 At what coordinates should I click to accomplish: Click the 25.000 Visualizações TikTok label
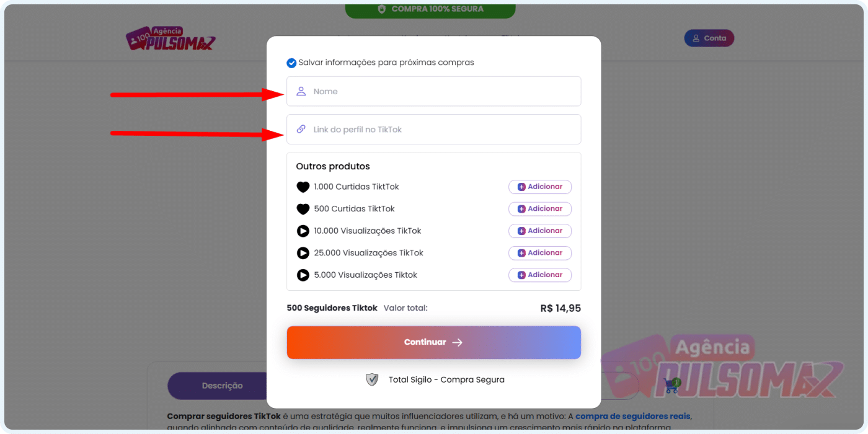369,253
